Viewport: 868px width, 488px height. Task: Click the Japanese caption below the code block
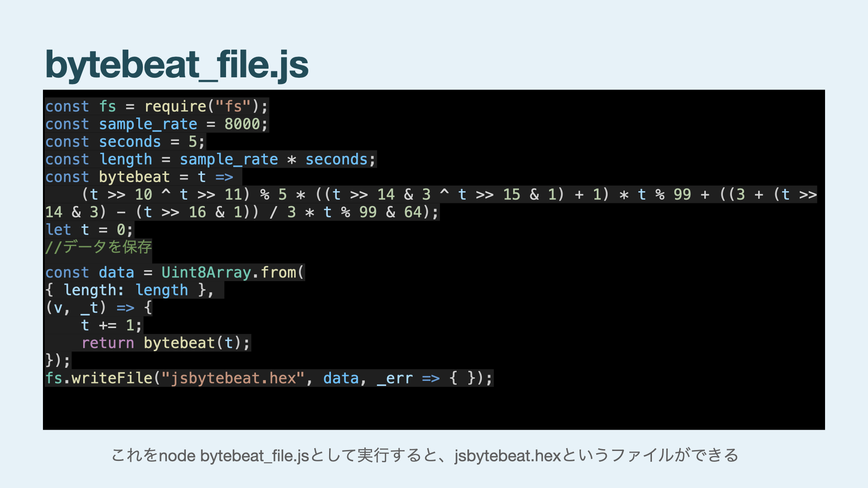click(424, 455)
